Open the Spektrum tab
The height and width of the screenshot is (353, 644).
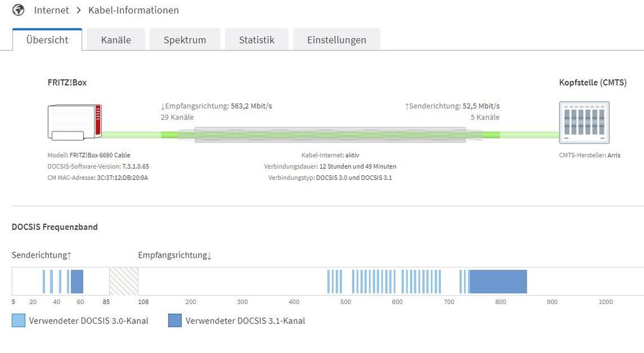185,40
